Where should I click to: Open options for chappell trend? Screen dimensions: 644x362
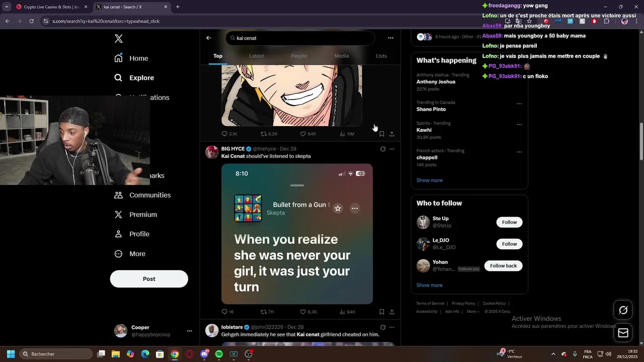pos(519,152)
